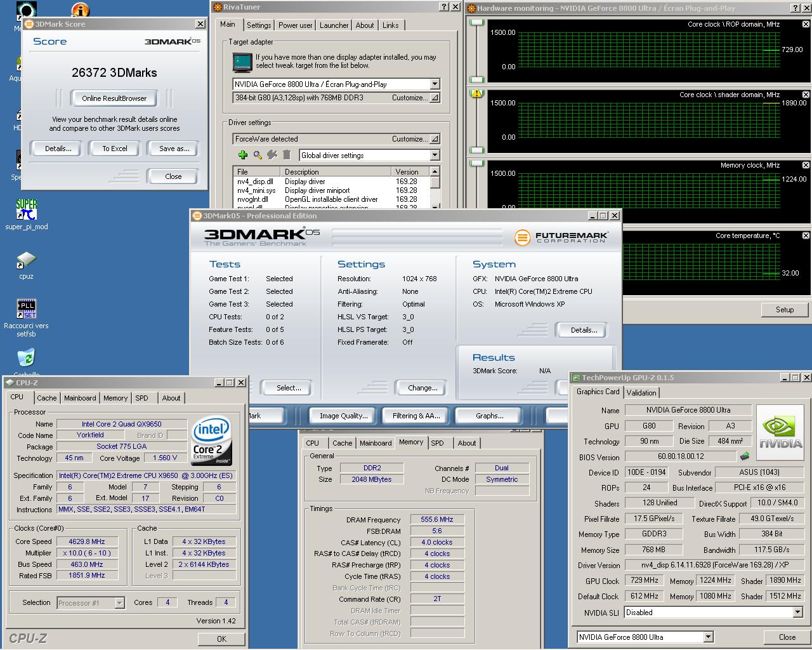Open the Corbeille recycle bin icon
Viewport: 812px width, 650px height.
point(27,357)
